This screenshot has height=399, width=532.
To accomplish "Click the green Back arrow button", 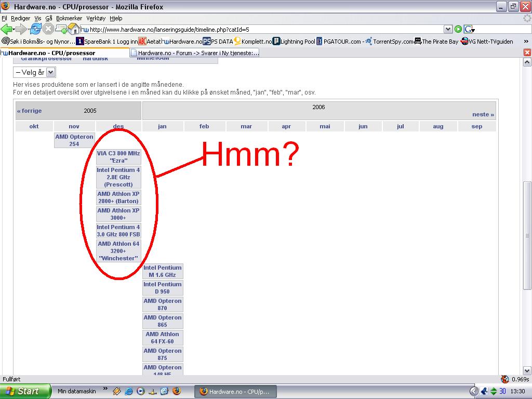I will (6, 29).
